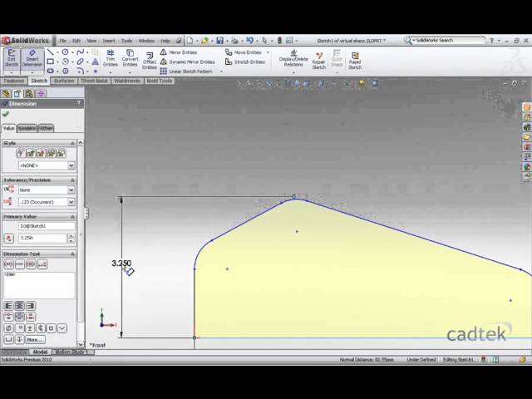The width and height of the screenshot is (532, 399).
Task: Switch to the Weldments tab
Action: 127,81
